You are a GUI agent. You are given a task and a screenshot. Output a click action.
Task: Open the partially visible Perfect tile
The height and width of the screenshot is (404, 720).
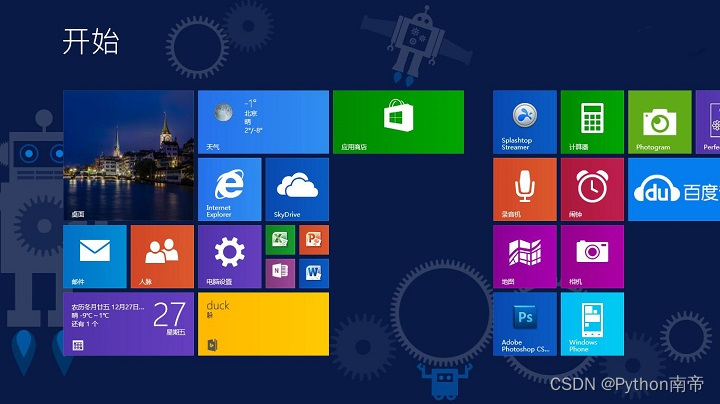pyautogui.click(x=708, y=122)
